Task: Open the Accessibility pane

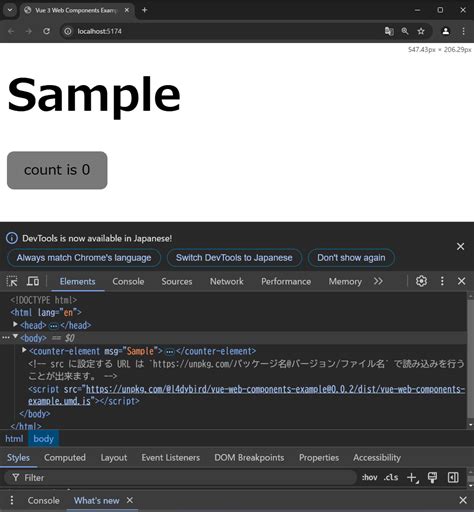Action: coord(377,458)
